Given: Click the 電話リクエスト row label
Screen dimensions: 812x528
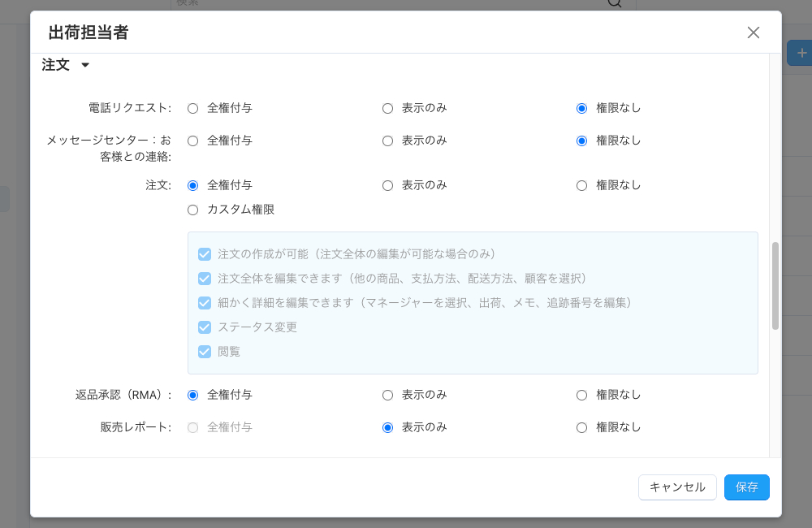Looking at the screenshot, I should 129,108.
